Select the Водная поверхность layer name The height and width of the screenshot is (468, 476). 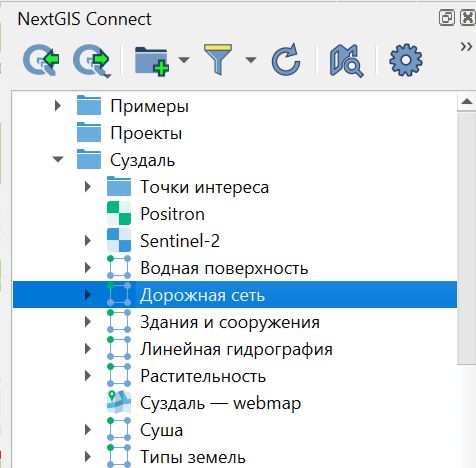pyautogui.click(x=224, y=268)
